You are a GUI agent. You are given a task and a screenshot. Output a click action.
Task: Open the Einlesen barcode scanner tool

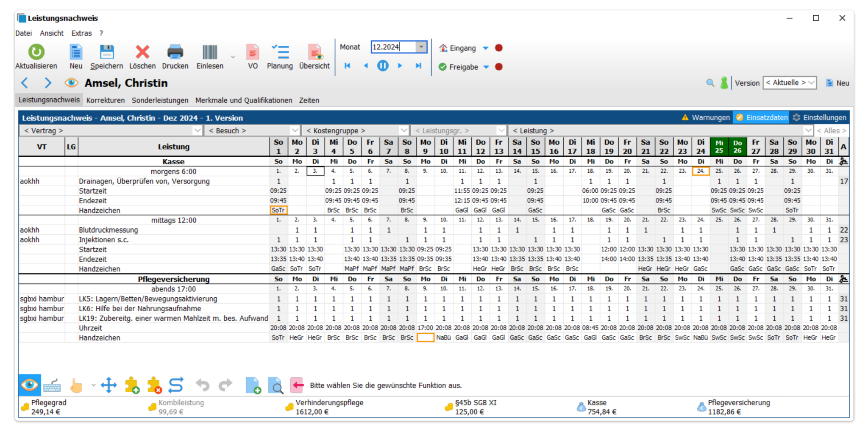209,52
